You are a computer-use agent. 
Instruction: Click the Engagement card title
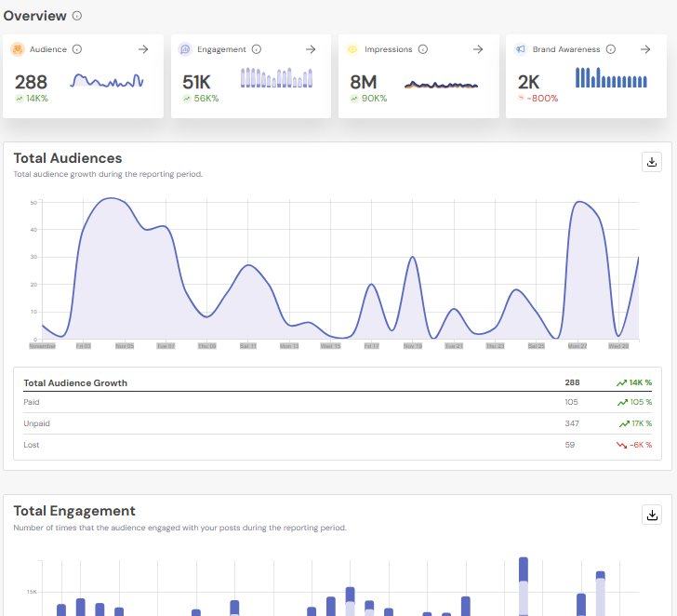pyautogui.click(x=221, y=49)
